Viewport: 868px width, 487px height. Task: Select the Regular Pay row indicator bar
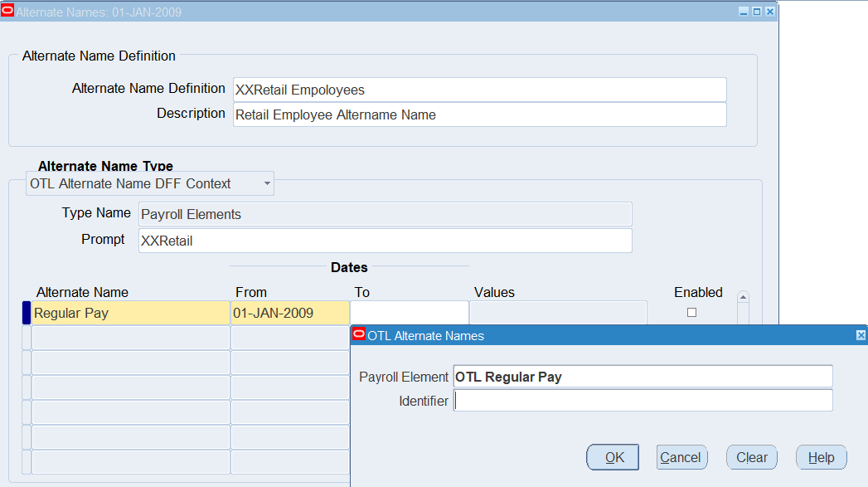[x=26, y=314]
